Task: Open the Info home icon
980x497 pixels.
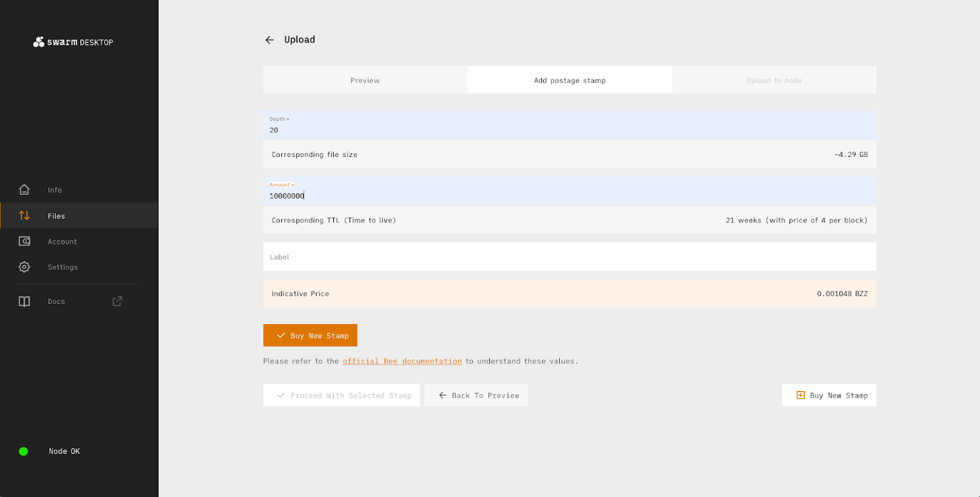Action: point(24,190)
